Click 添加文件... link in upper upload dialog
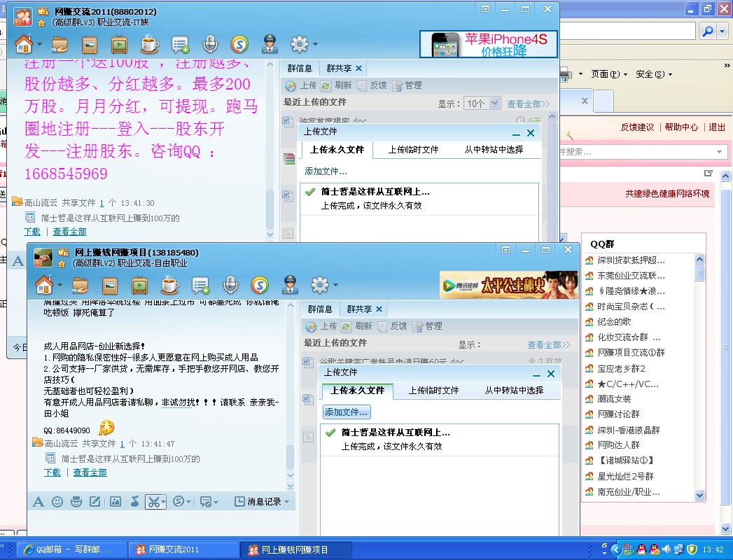 [x=326, y=171]
